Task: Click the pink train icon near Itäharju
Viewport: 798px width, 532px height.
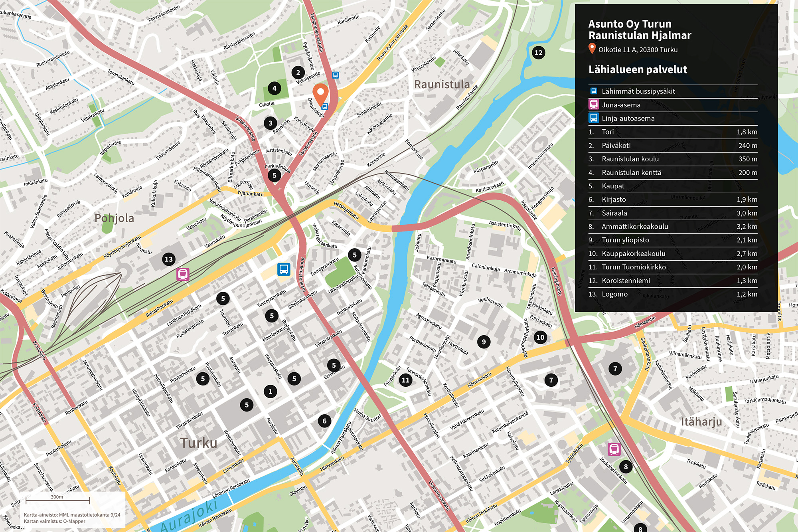Action: (x=614, y=449)
